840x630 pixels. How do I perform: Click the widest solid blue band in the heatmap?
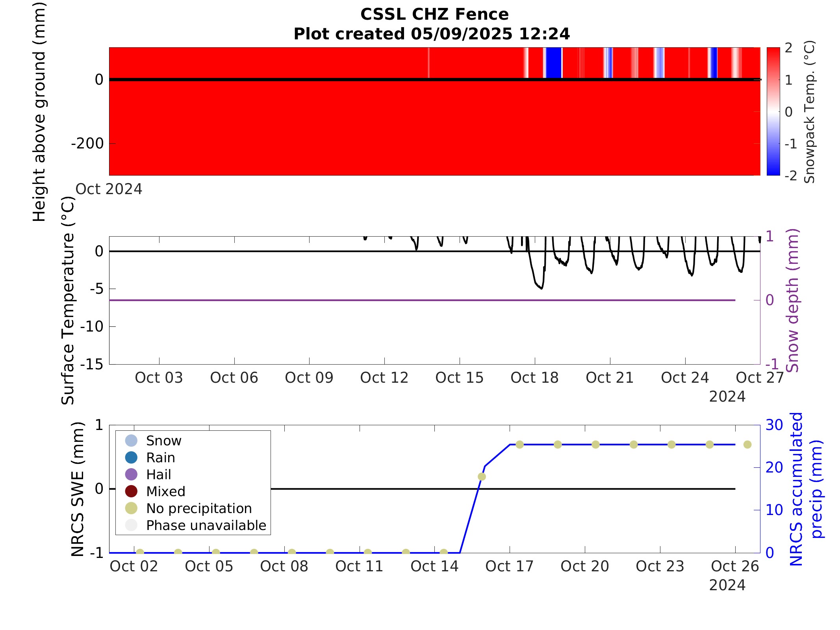tap(554, 63)
